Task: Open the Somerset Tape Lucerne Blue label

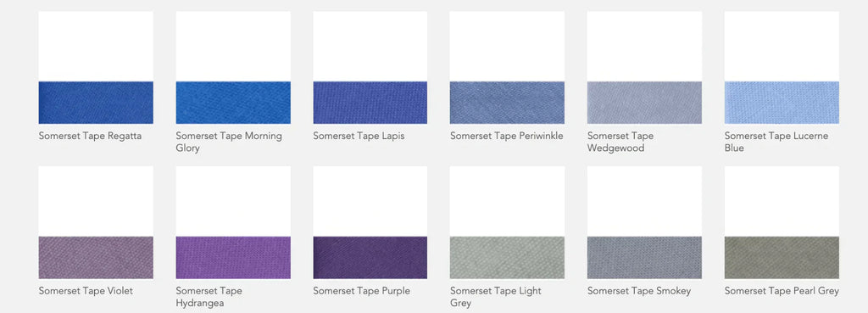Action: coord(776,142)
